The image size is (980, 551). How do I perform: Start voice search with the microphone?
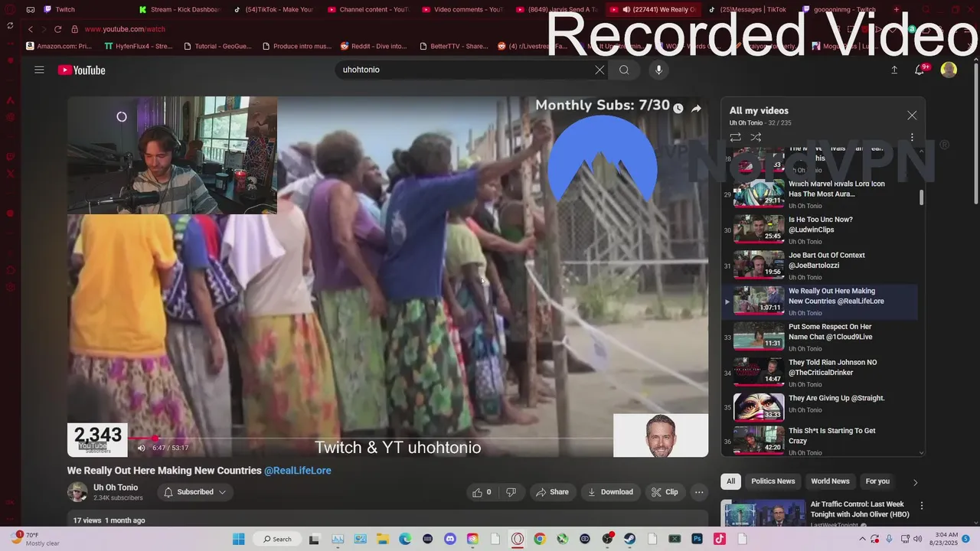point(658,70)
